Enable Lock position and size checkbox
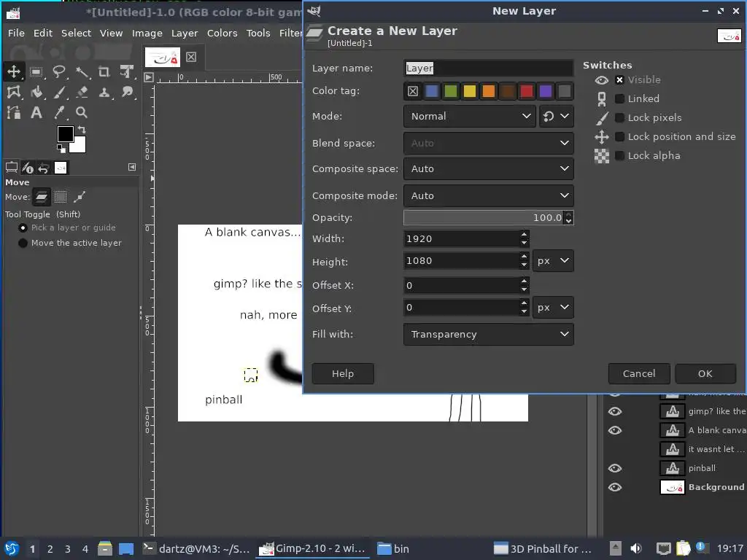The image size is (747, 560). pyautogui.click(x=619, y=136)
